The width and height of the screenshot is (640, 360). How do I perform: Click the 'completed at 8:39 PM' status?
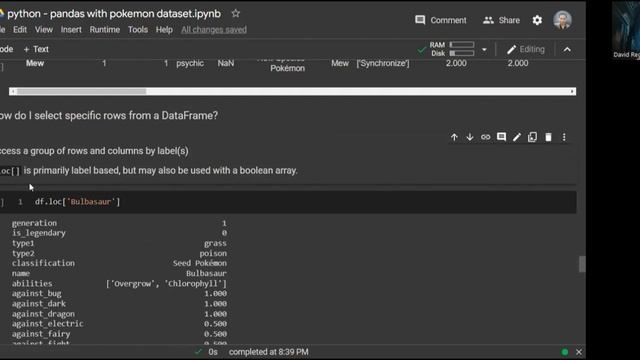269,352
